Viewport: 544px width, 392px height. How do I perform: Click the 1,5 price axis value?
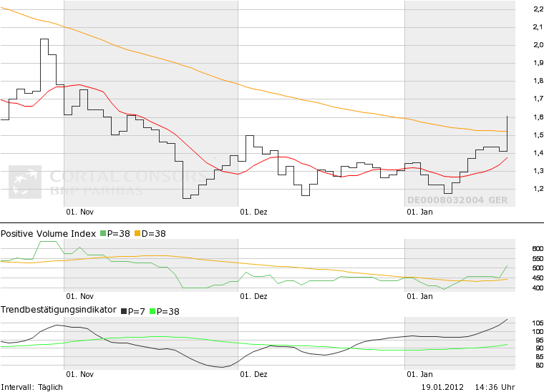538,135
